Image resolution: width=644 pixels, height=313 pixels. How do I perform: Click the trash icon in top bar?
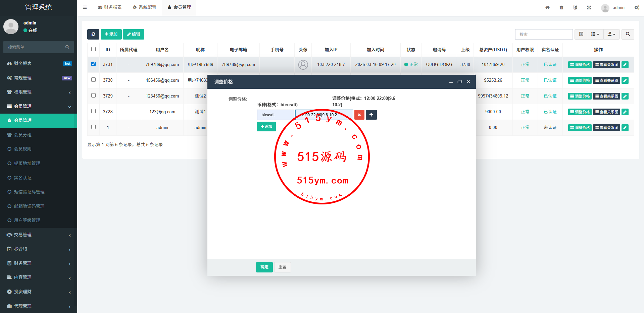click(561, 7)
